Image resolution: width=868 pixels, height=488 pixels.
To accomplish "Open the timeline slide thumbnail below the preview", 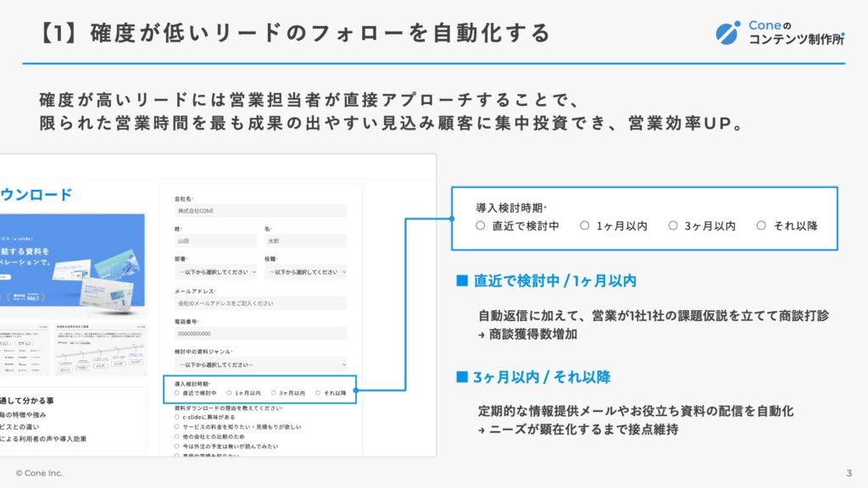I will tap(101, 350).
